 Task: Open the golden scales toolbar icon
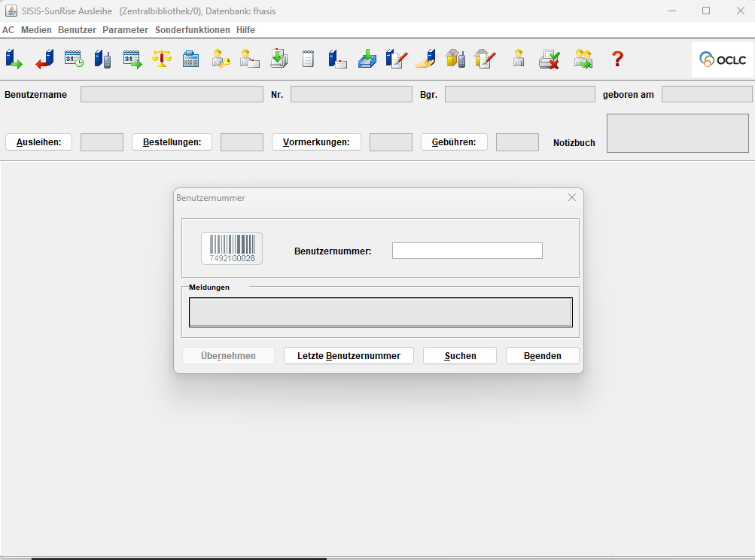pos(162,59)
